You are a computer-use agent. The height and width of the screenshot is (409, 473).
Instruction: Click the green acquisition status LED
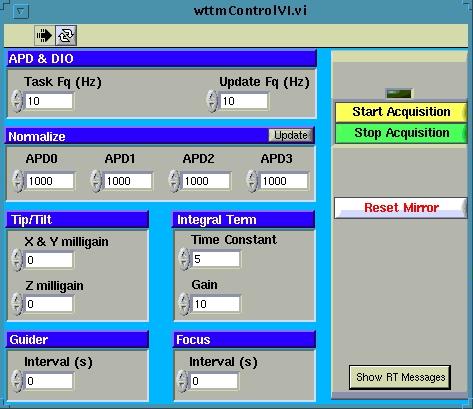tap(399, 94)
